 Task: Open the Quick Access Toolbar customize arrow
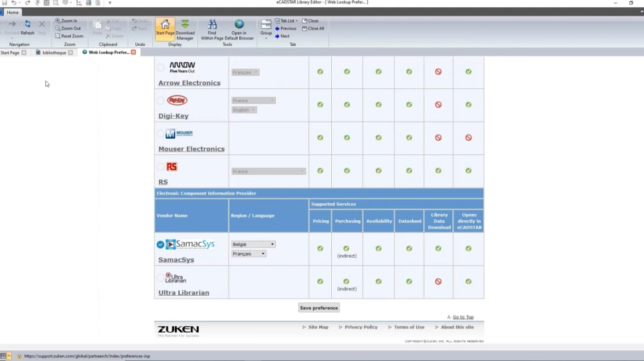[110, 3]
